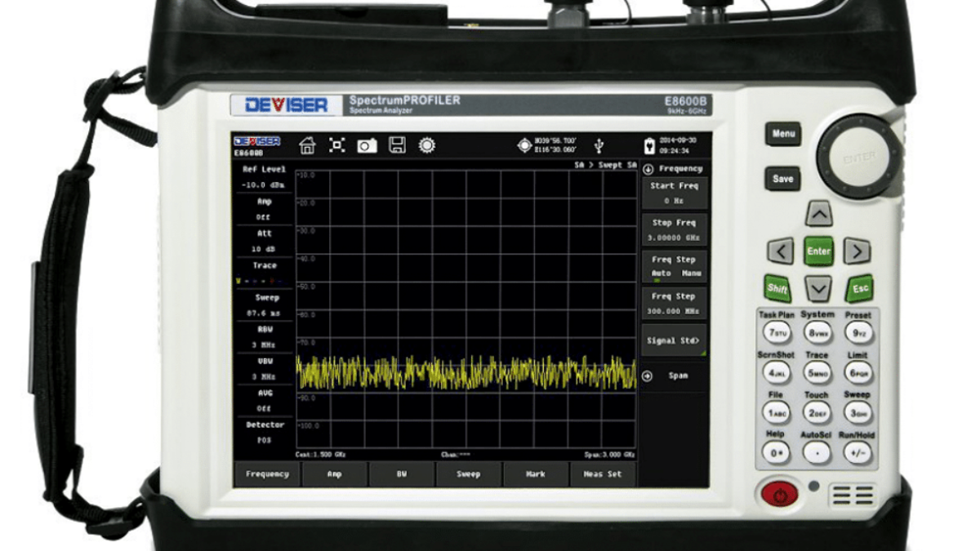Viewport: 980px width, 551px height.
Task: Tap the down-arrow icon beside Frequency
Action: [x=648, y=169]
